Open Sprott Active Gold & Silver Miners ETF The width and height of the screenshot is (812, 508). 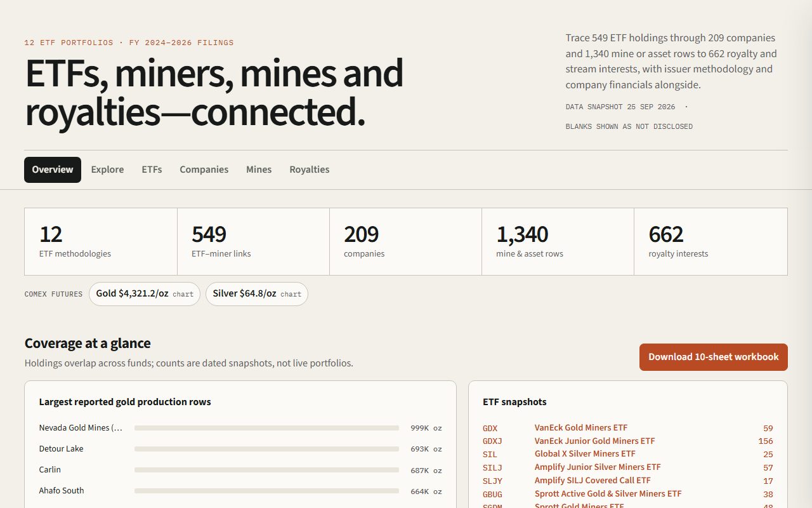point(608,493)
